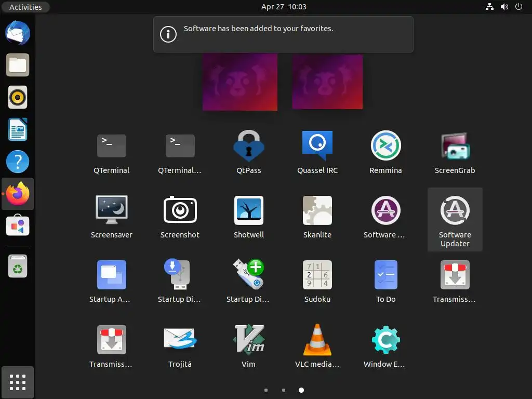This screenshot has width=532, height=399.
Task: Open Help from the dock
Action: pos(18,162)
